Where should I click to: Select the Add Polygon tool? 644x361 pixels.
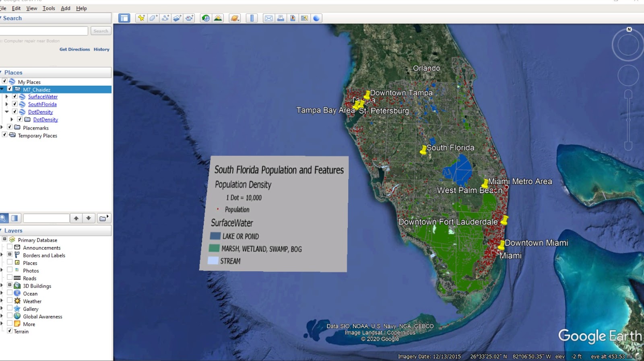153,18
